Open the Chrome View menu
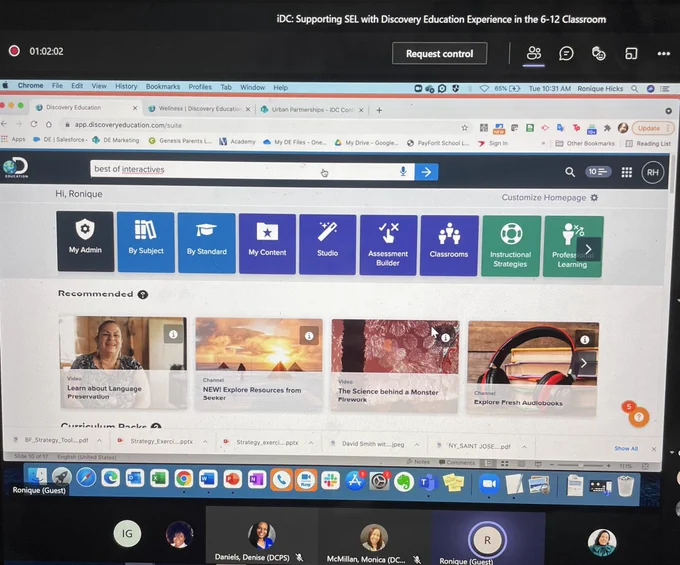Image resolution: width=680 pixels, height=565 pixels. pyautogui.click(x=99, y=86)
